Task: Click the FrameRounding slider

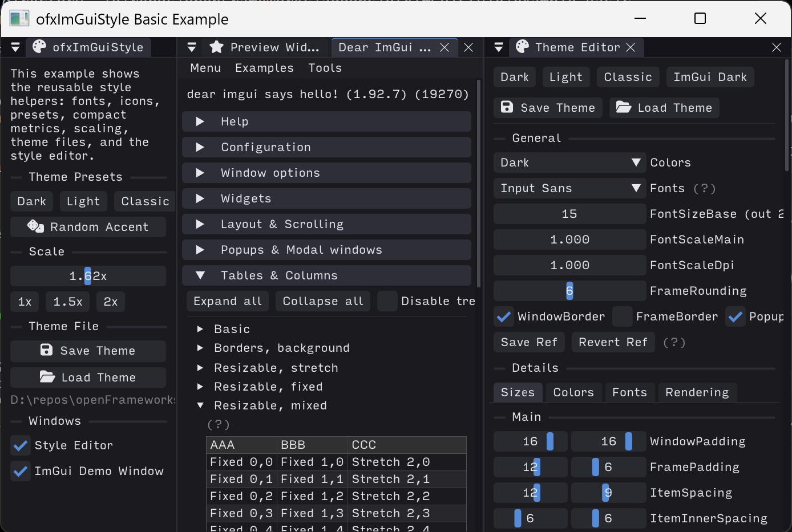Action: point(569,291)
